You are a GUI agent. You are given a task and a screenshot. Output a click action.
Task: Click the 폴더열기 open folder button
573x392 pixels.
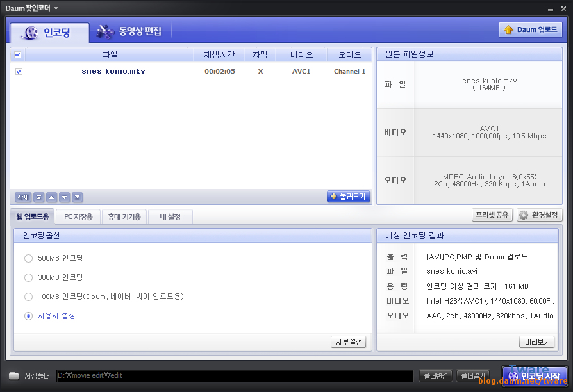pyautogui.click(x=473, y=375)
